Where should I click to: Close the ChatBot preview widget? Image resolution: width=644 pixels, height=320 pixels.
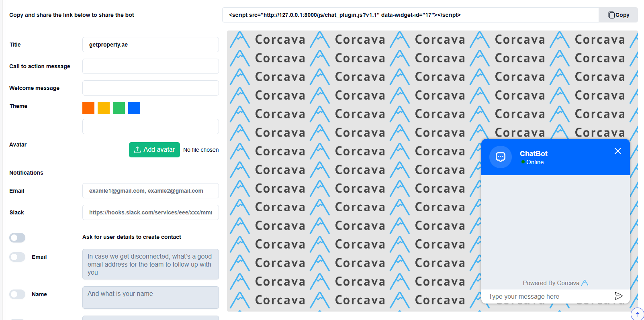click(x=617, y=151)
